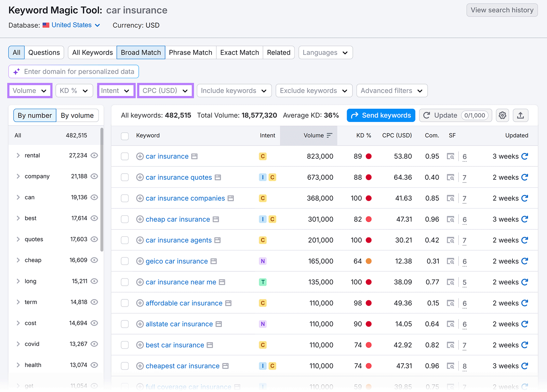Click View search history button

point(502,10)
